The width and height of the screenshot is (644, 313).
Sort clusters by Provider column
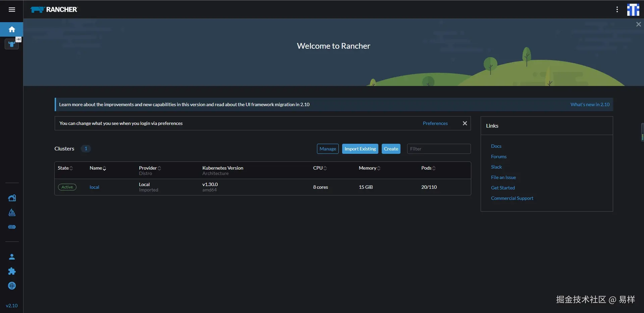[150, 168]
